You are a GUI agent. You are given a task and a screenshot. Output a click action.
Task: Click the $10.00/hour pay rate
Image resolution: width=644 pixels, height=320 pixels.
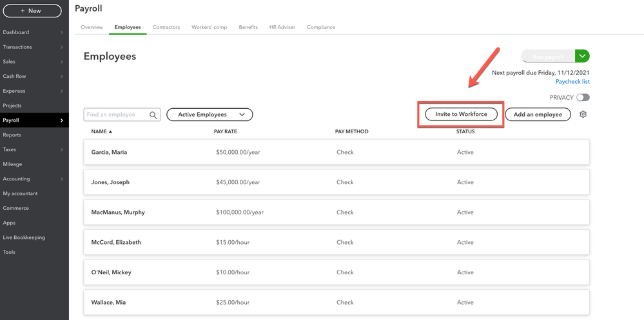[x=233, y=272]
